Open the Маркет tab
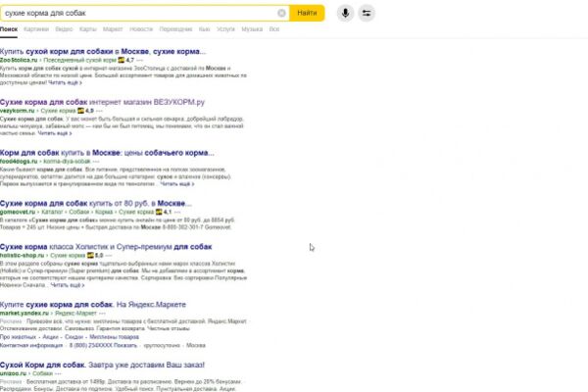588x392 pixels. (x=113, y=29)
